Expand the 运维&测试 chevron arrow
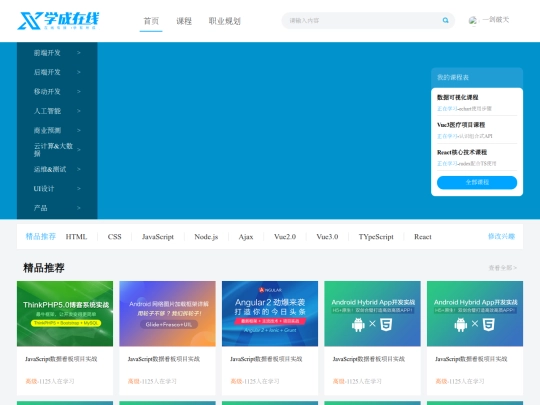Image resolution: width=540 pixels, height=405 pixels. tap(79, 169)
